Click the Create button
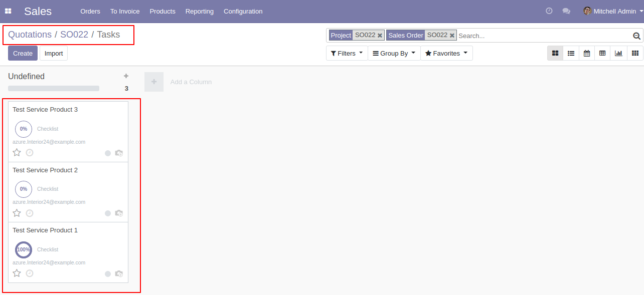Image resolution: width=644 pixels, height=295 pixels. 23,53
